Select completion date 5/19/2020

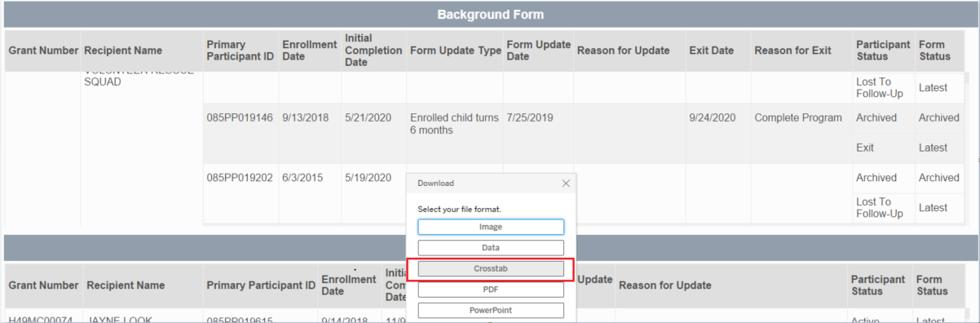coord(368,178)
